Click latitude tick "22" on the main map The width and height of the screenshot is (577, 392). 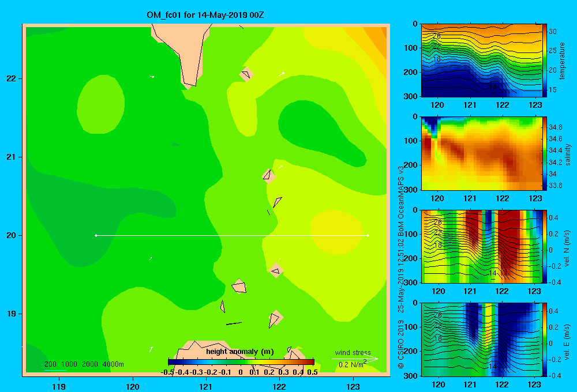point(12,79)
